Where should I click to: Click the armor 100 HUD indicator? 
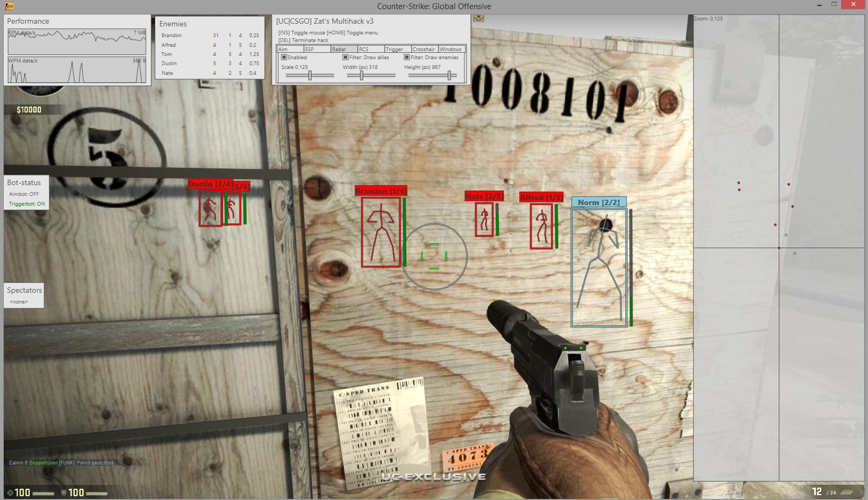[85, 492]
